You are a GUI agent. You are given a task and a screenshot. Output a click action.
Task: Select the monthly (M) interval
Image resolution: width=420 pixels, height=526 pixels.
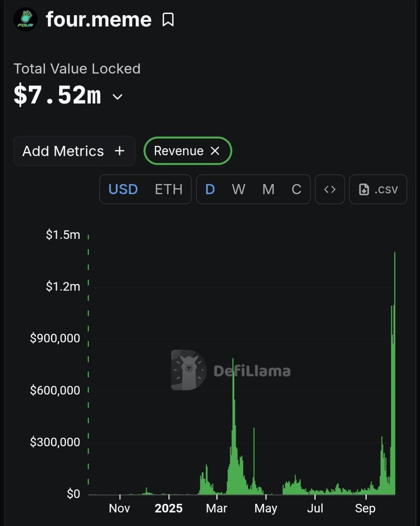(x=268, y=189)
